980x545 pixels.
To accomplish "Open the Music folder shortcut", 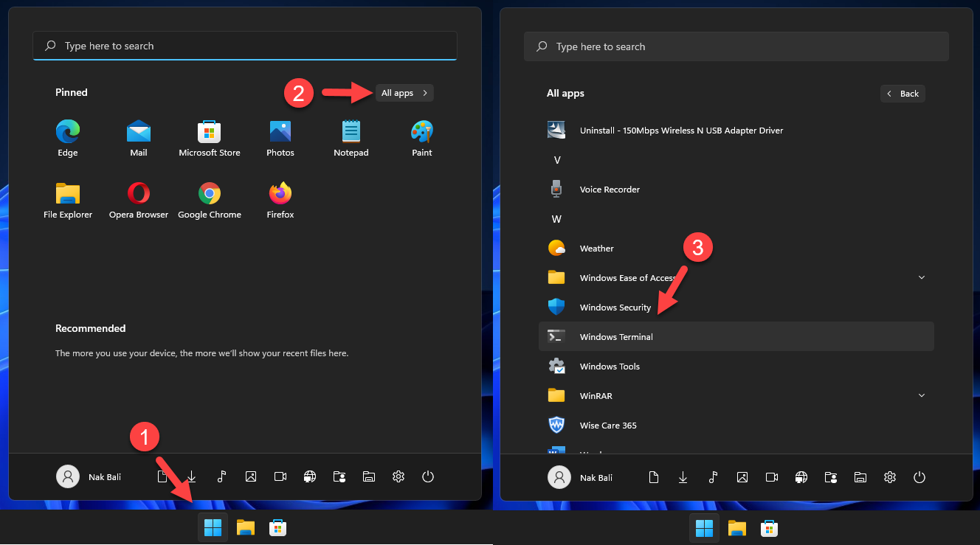I will 221,476.
